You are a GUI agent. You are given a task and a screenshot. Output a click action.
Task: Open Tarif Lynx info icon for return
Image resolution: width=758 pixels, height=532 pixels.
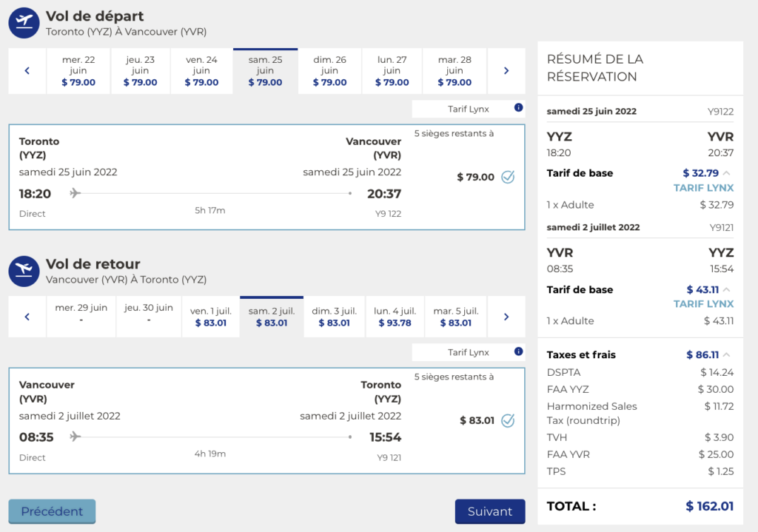coord(518,351)
